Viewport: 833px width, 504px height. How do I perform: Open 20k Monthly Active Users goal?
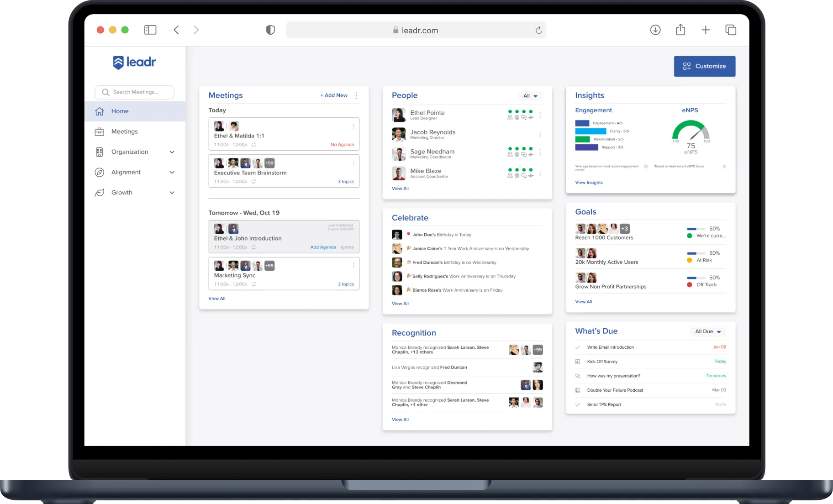tap(606, 262)
